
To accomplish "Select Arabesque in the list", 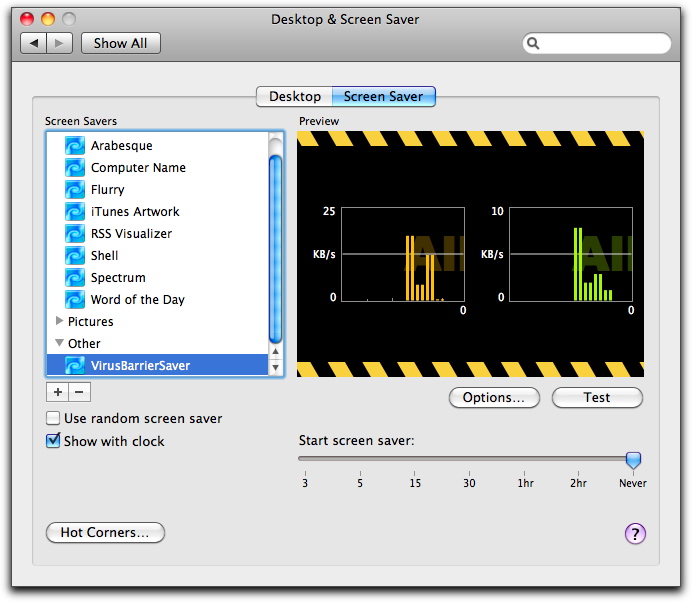I will click(x=122, y=146).
